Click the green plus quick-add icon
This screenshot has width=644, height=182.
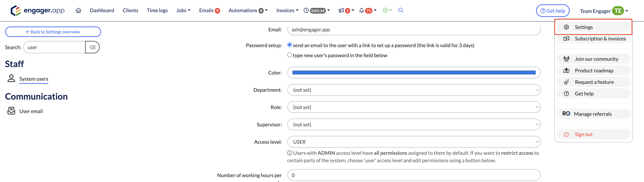click(385, 10)
